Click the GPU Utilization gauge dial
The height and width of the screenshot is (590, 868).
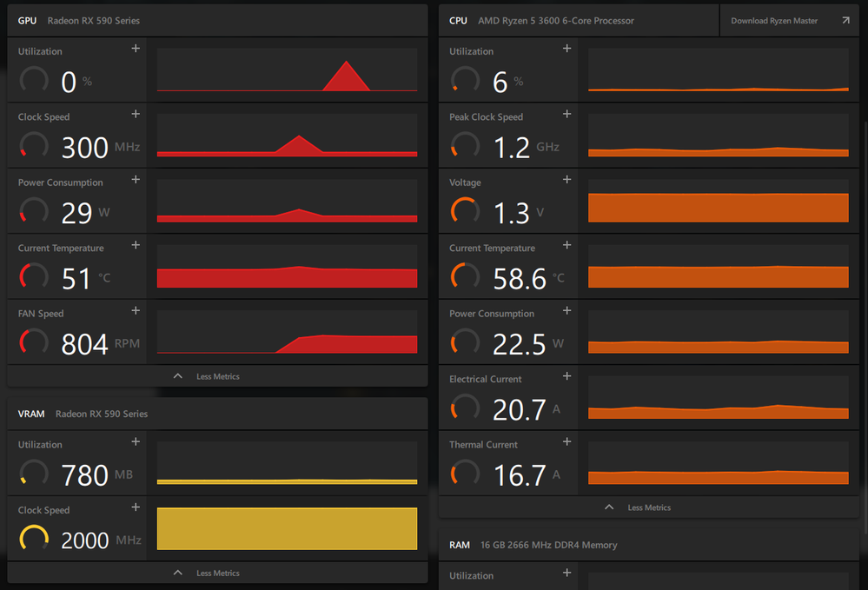pos(34,80)
